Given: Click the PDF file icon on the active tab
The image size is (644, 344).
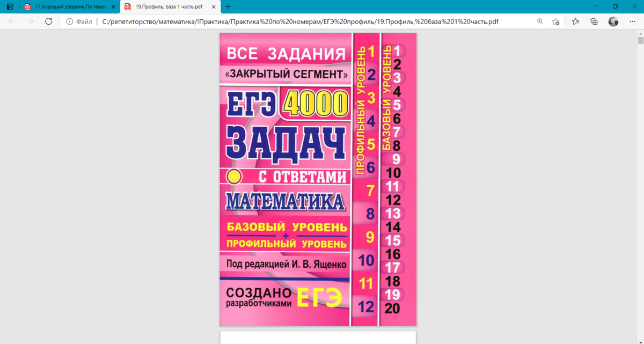Looking at the screenshot, I should coord(128,7).
